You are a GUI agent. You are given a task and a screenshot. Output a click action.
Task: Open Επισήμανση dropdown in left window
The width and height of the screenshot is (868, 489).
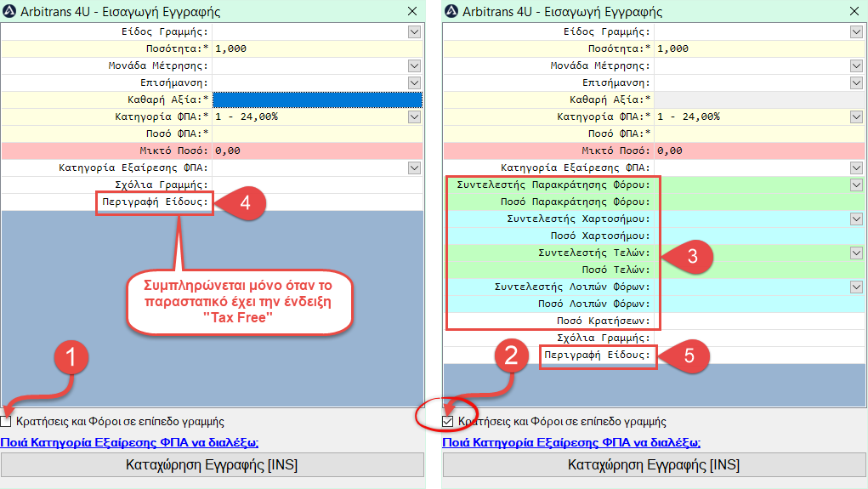click(x=414, y=83)
